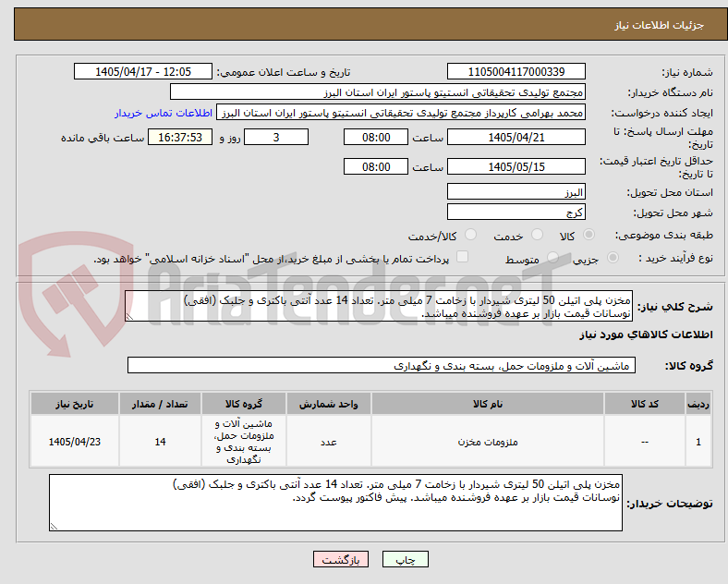Click the شرح کلی نیاز description textarea

379,307
